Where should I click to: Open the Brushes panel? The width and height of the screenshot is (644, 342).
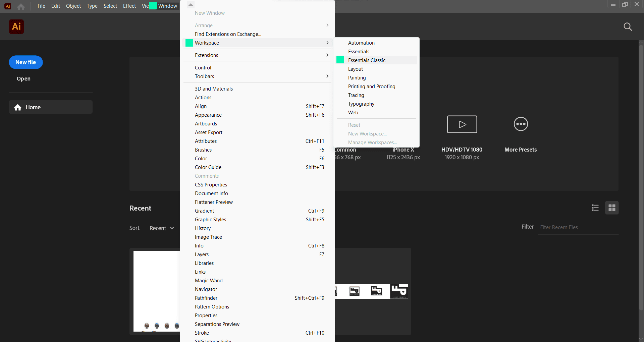pos(258,150)
